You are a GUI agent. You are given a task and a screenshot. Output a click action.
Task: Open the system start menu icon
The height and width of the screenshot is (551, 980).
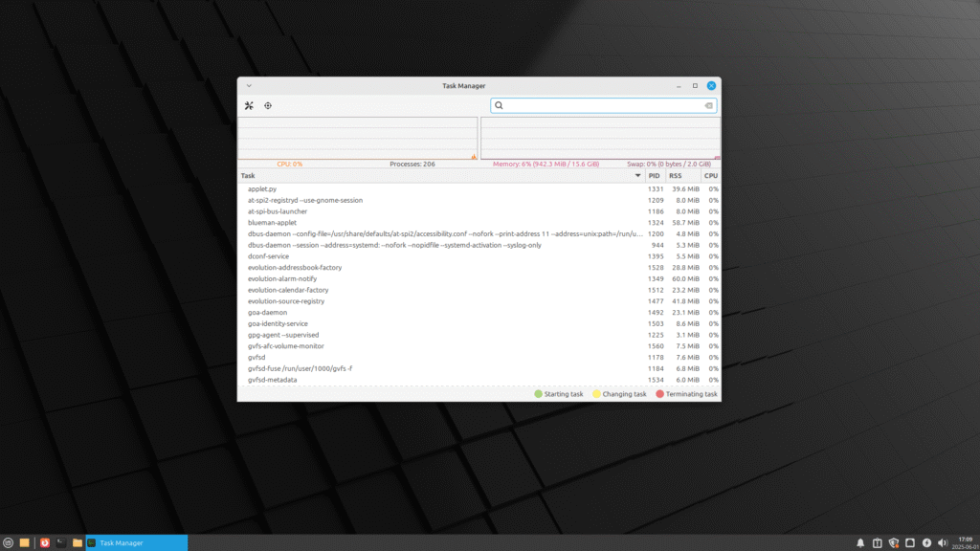(8, 543)
